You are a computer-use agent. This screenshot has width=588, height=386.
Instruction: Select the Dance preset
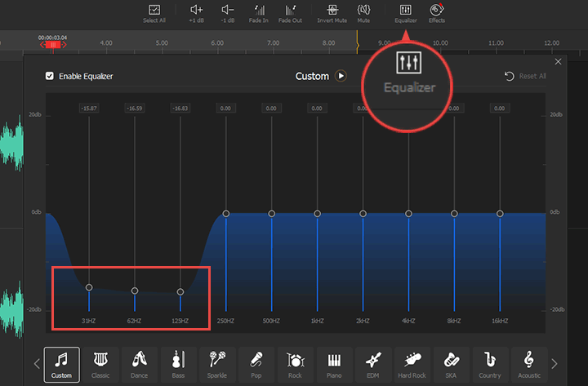coord(139,365)
